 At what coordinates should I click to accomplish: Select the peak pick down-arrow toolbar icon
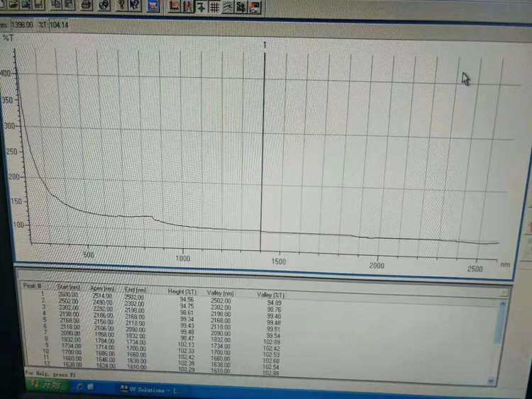pos(201,8)
